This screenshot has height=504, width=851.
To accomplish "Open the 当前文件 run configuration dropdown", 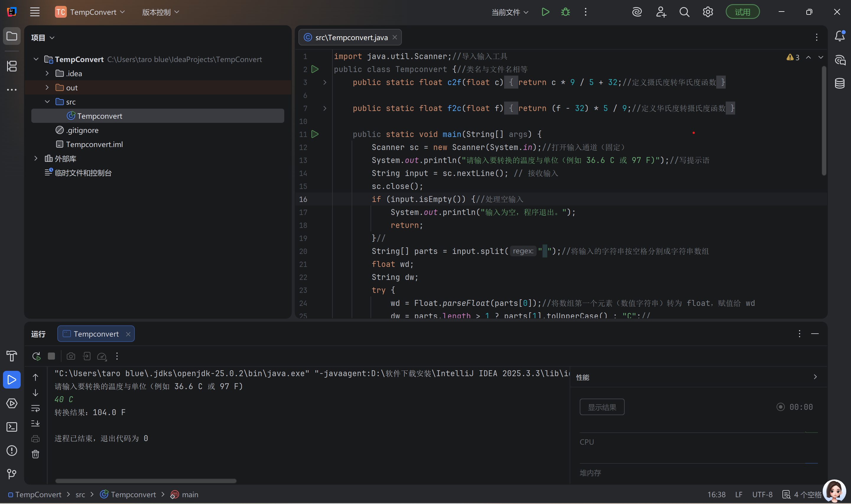I will (x=510, y=12).
